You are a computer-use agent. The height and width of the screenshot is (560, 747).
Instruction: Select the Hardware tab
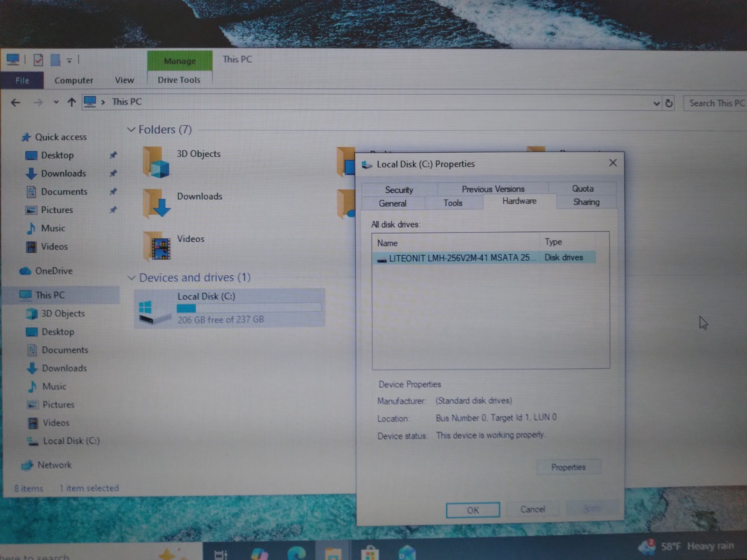(519, 201)
